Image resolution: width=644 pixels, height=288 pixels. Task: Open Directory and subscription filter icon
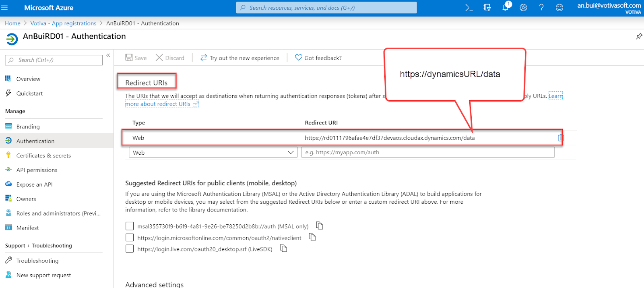[x=487, y=8]
